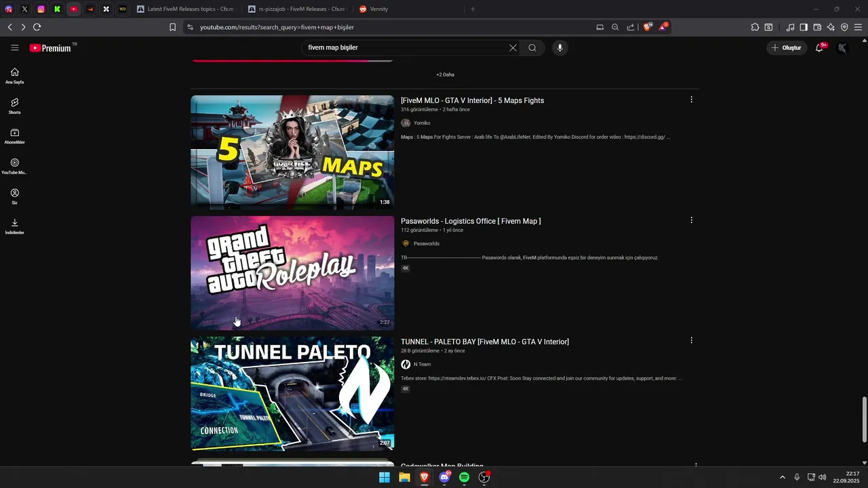Image resolution: width=868 pixels, height=488 pixels.
Task: Click the address bar URL field
Action: click(x=393, y=27)
